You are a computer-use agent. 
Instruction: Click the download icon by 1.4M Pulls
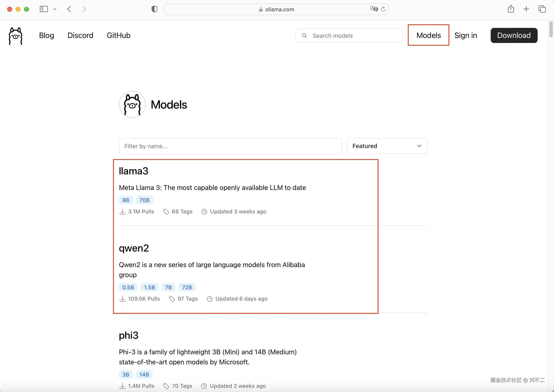122,386
